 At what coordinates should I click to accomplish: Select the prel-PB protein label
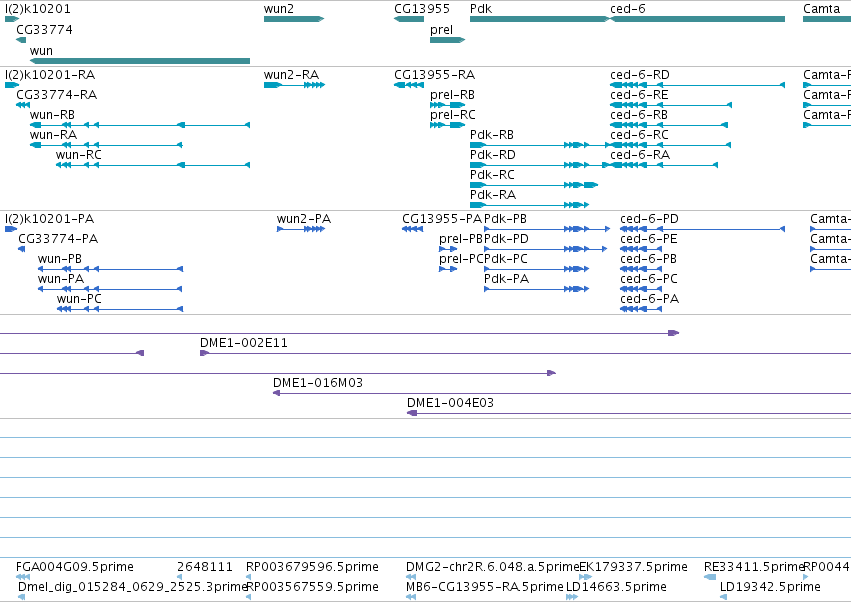click(461, 239)
